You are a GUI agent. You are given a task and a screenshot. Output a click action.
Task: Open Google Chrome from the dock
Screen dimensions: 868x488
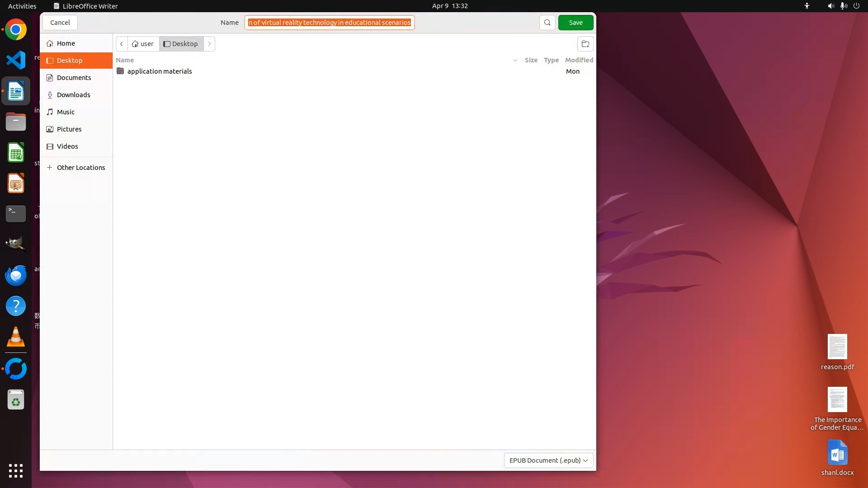coord(16,30)
